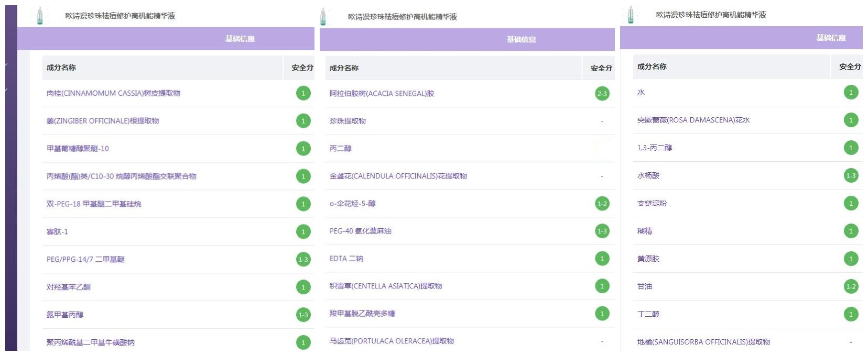The image size is (868, 356).
Task: Open the 基础信息 tab in the leftmost panel
Action: coord(240,39)
